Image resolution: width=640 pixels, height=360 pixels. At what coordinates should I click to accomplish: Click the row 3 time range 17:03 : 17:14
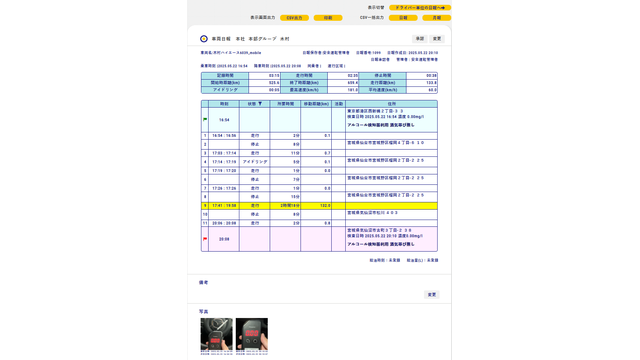tap(224, 153)
